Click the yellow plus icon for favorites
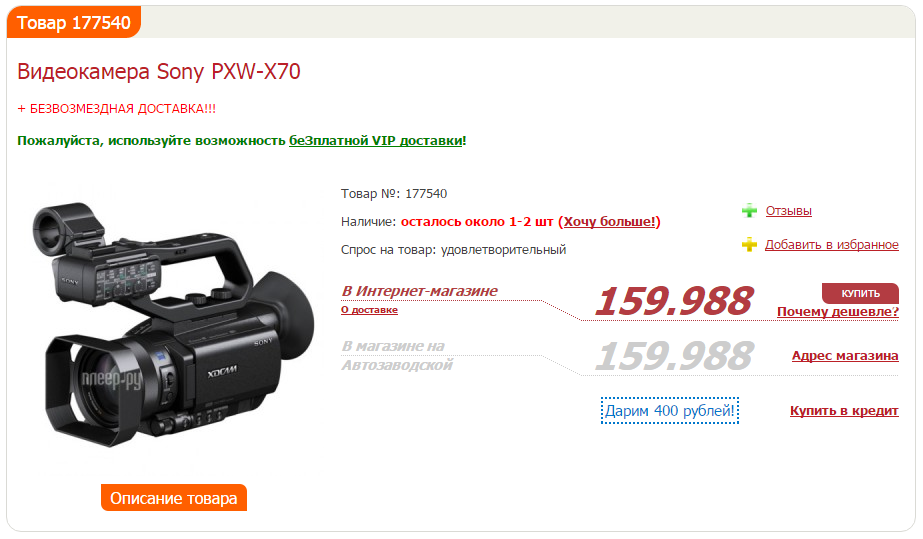Image resolution: width=923 pixels, height=539 pixels. click(x=749, y=244)
